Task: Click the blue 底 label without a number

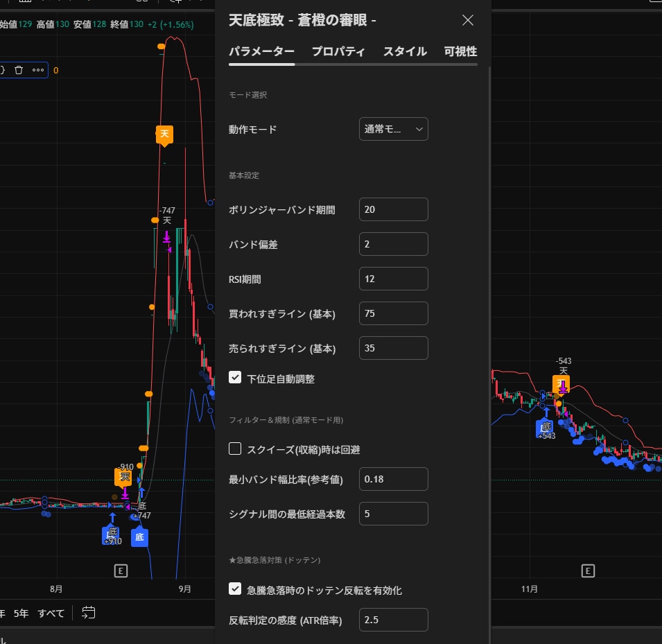Action: tap(139, 537)
